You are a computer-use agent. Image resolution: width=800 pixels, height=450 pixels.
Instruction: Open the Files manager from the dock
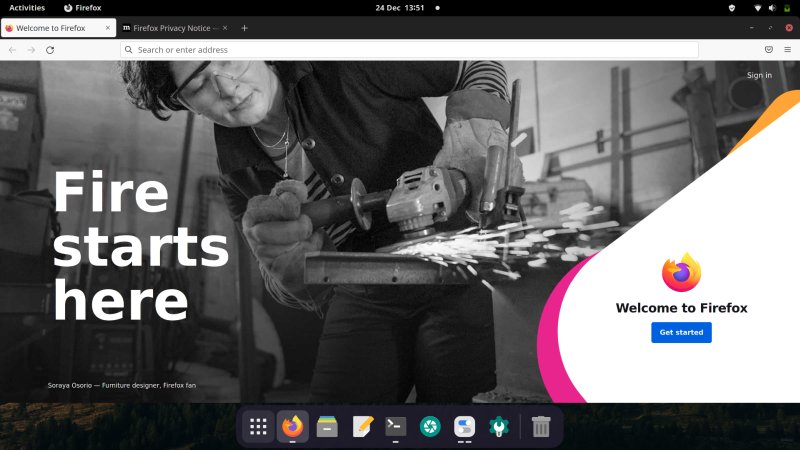click(x=327, y=427)
